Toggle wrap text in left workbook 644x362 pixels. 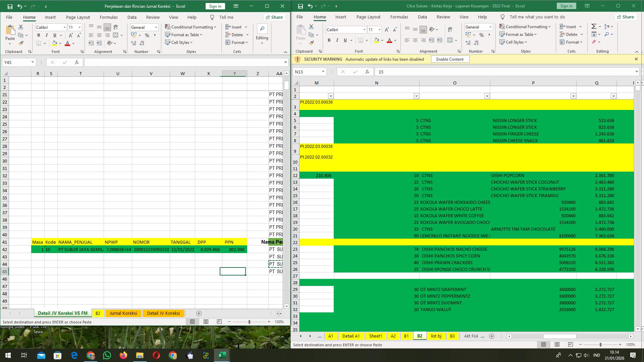click(116, 27)
